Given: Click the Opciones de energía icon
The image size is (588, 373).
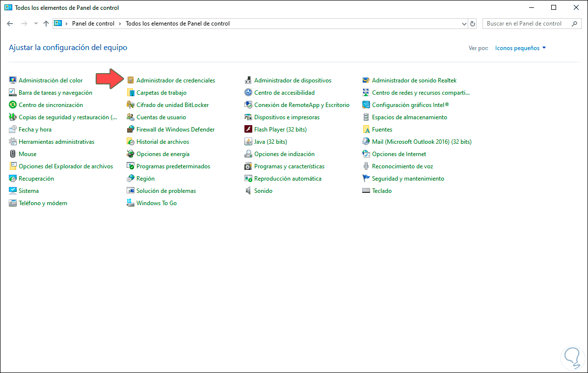Looking at the screenshot, I should (131, 154).
